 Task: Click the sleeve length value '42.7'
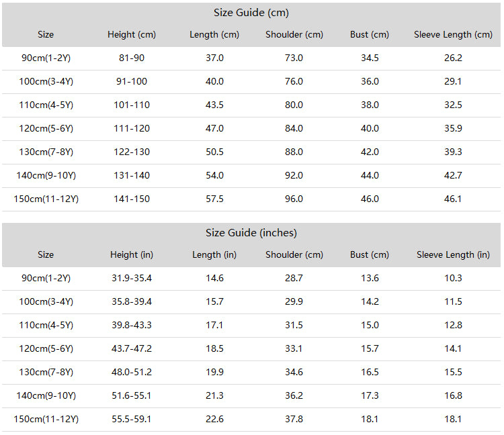tap(453, 175)
